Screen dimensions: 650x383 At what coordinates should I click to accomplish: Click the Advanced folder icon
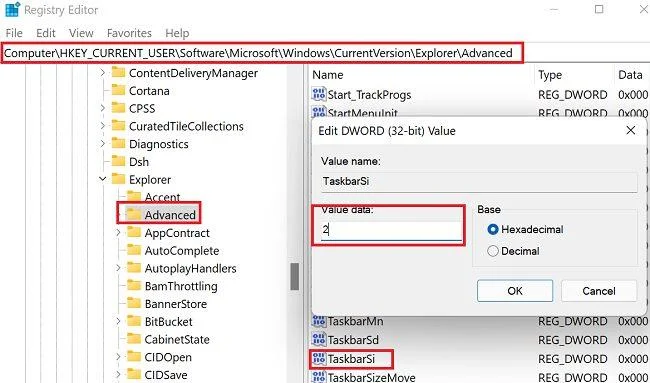[x=134, y=215]
